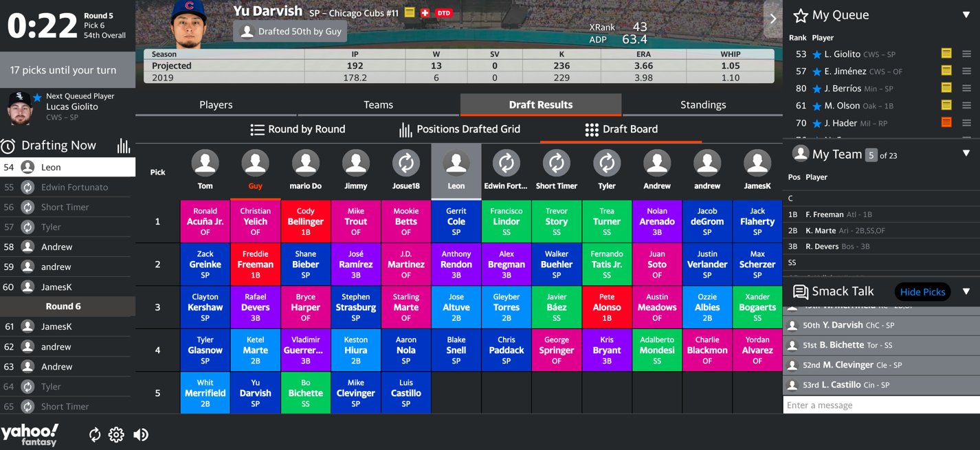Switch to the Teams tab

[x=379, y=104]
